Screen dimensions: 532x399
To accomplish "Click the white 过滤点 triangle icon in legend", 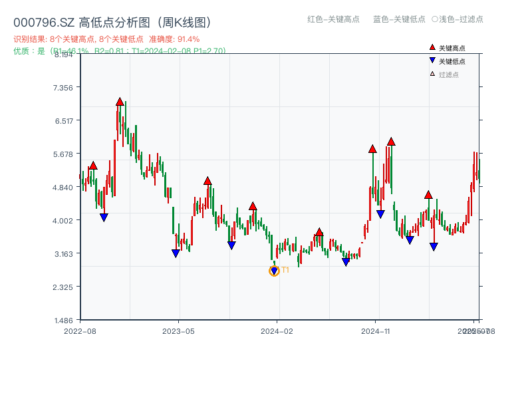I will click(431, 74).
